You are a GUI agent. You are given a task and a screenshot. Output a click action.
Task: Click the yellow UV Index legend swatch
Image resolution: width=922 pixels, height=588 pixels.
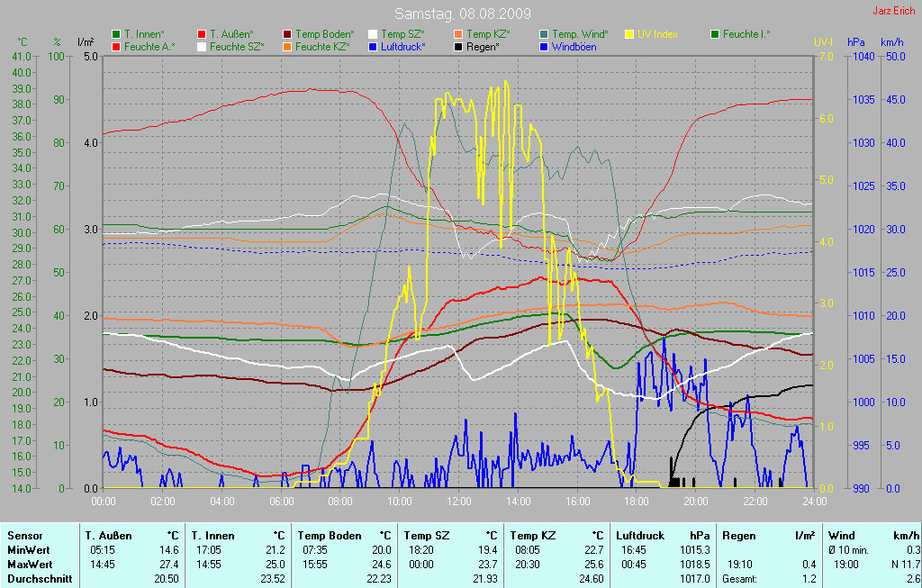tap(629, 35)
